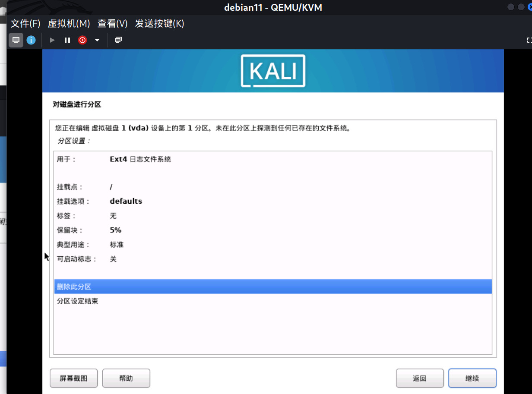532x394 pixels.
Task: Select the 分区设定结束 option
Action: pyautogui.click(x=273, y=301)
